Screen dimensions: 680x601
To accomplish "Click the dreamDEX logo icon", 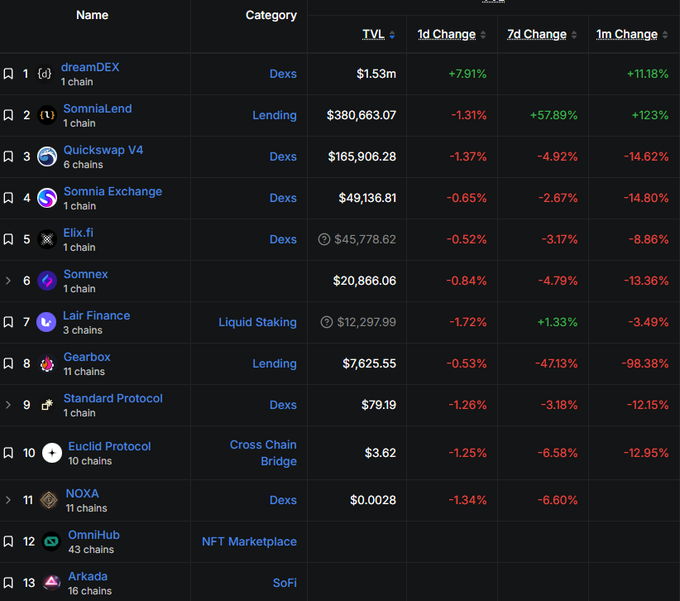I will point(45,74).
